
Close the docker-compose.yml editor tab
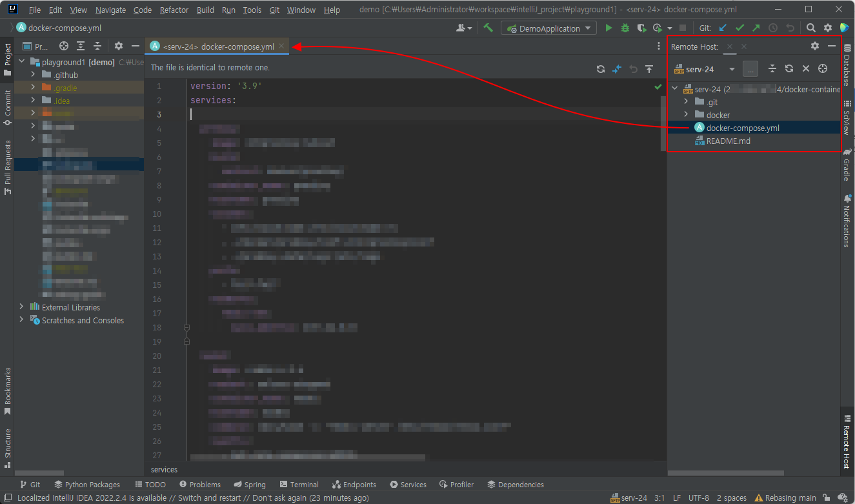pos(281,46)
